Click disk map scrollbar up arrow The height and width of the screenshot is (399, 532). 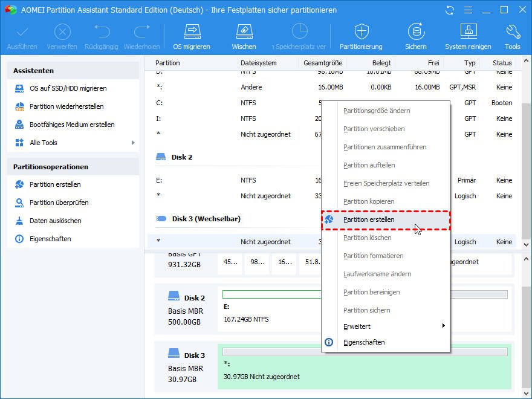tap(526, 259)
